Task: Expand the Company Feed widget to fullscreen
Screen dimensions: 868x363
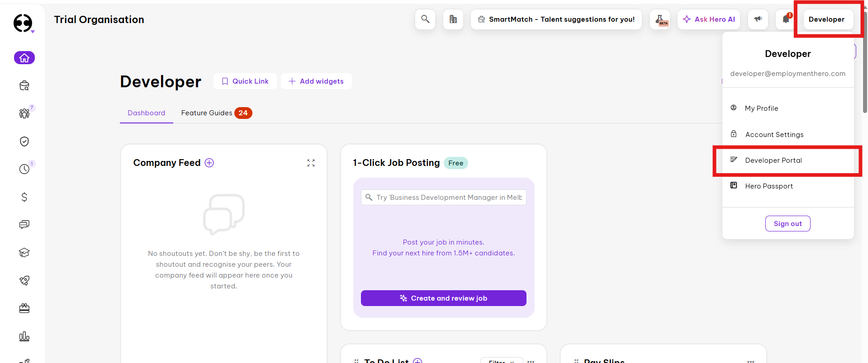Action: 311,163
